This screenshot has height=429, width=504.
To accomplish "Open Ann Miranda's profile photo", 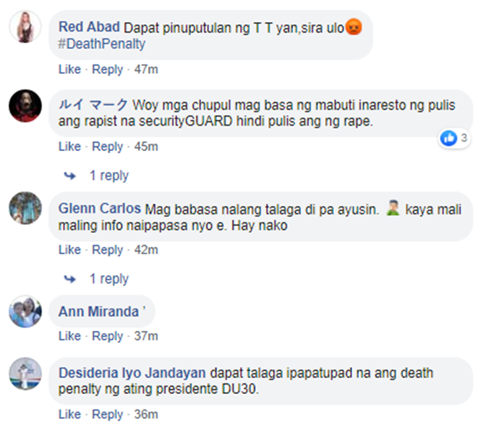I will 25,312.
